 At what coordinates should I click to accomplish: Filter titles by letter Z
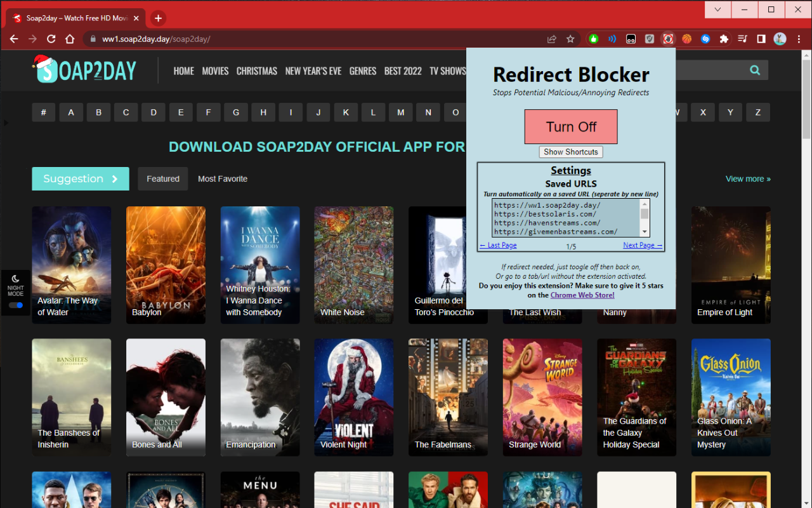(x=758, y=112)
